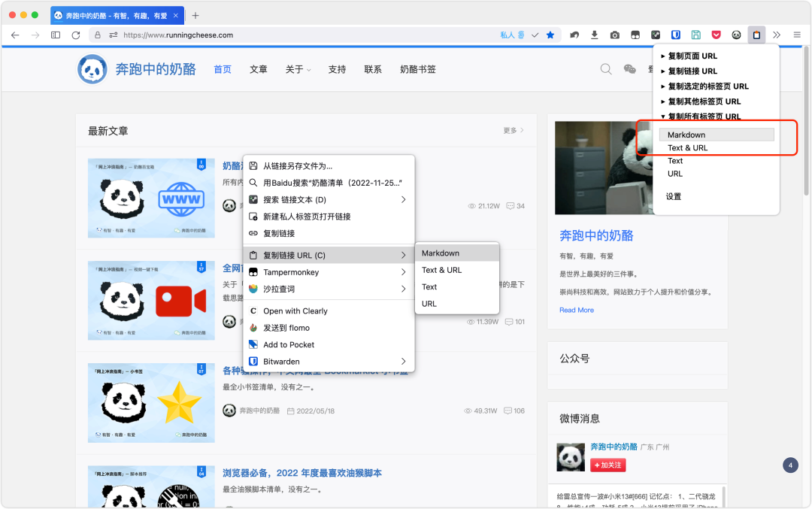Click the camera screenshot toolbar icon
This screenshot has width=812, height=509.
tap(615, 35)
